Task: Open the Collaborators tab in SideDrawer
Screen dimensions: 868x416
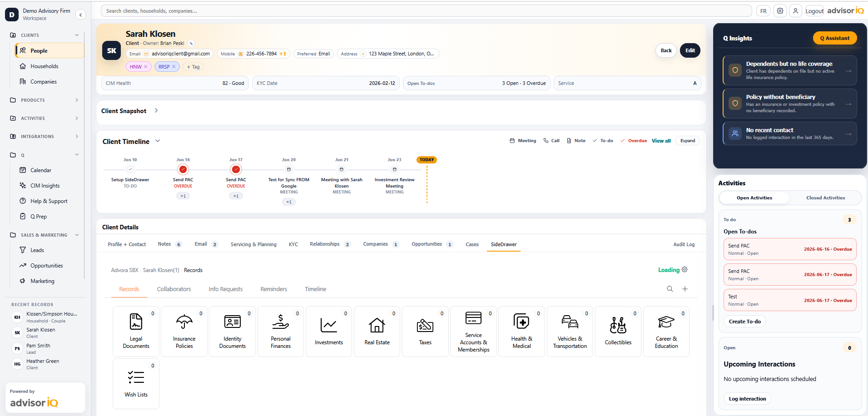Action: pyautogui.click(x=174, y=289)
